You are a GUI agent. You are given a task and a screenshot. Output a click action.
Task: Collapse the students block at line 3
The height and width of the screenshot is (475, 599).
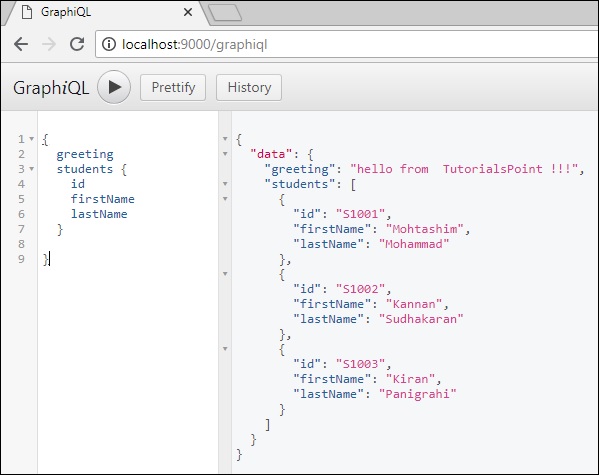tap(32, 169)
